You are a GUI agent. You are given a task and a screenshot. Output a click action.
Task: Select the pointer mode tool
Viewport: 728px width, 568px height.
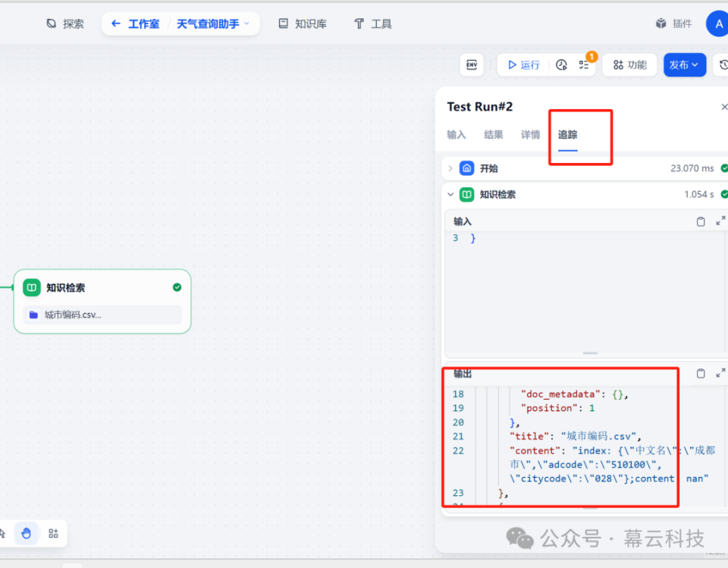coord(3,533)
